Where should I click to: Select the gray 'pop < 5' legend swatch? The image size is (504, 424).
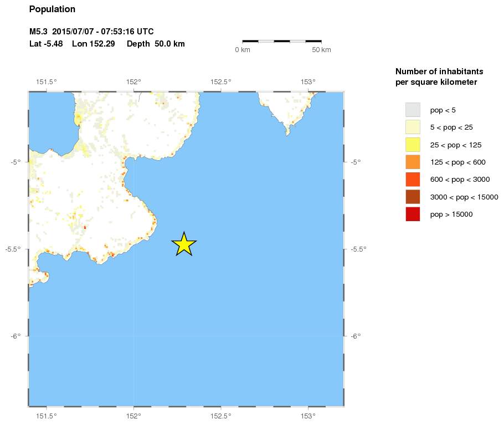(x=413, y=110)
